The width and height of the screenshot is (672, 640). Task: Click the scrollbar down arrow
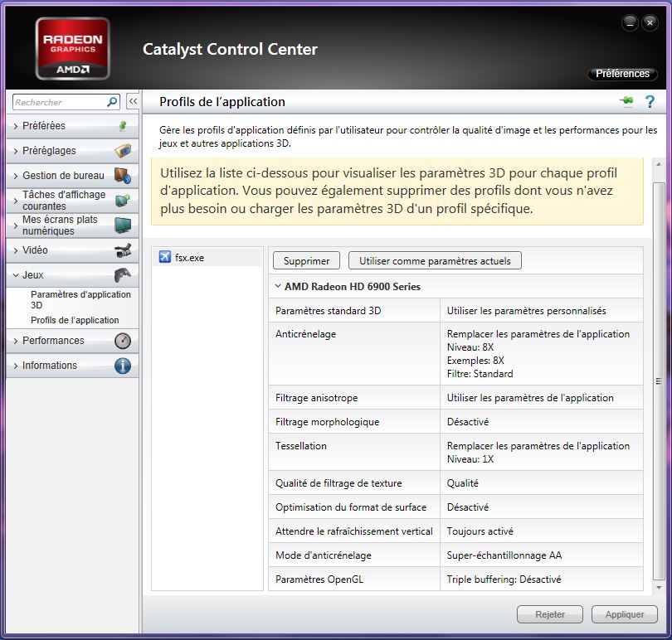tap(659, 588)
